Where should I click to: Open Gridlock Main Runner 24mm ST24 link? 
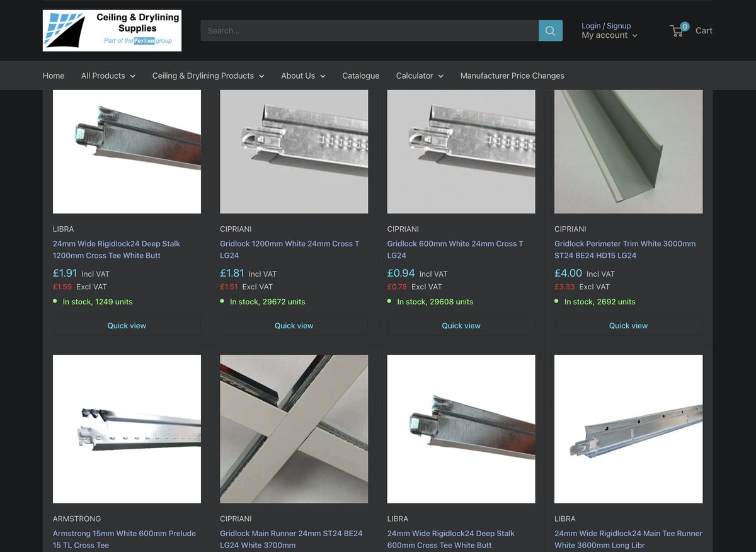(291, 539)
